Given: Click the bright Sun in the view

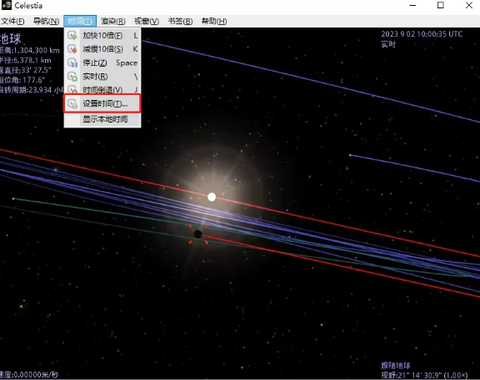Looking at the screenshot, I should (x=212, y=197).
